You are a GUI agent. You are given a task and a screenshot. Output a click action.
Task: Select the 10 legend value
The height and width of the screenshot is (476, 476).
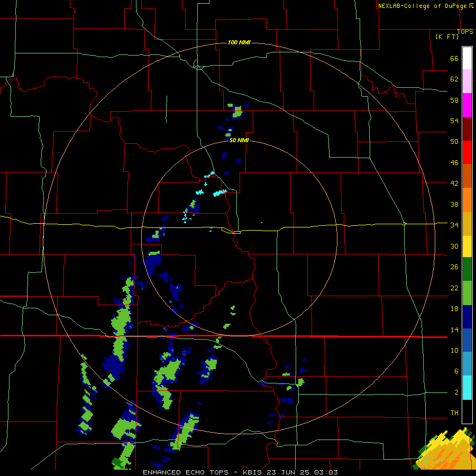454,350
